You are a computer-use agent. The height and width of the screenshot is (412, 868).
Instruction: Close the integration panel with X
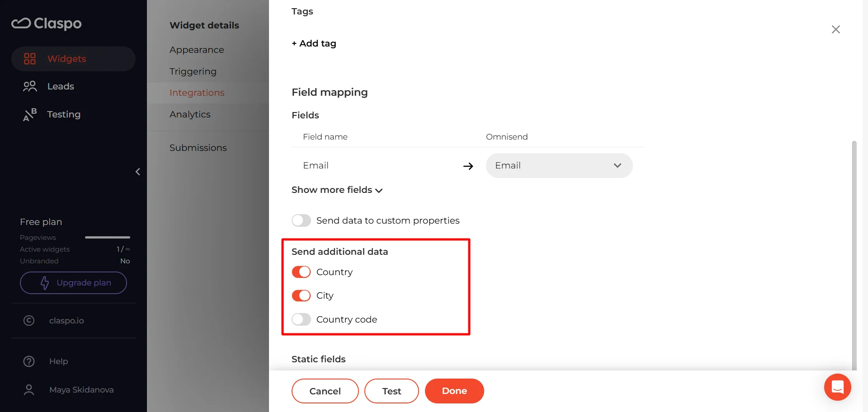(835, 29)
